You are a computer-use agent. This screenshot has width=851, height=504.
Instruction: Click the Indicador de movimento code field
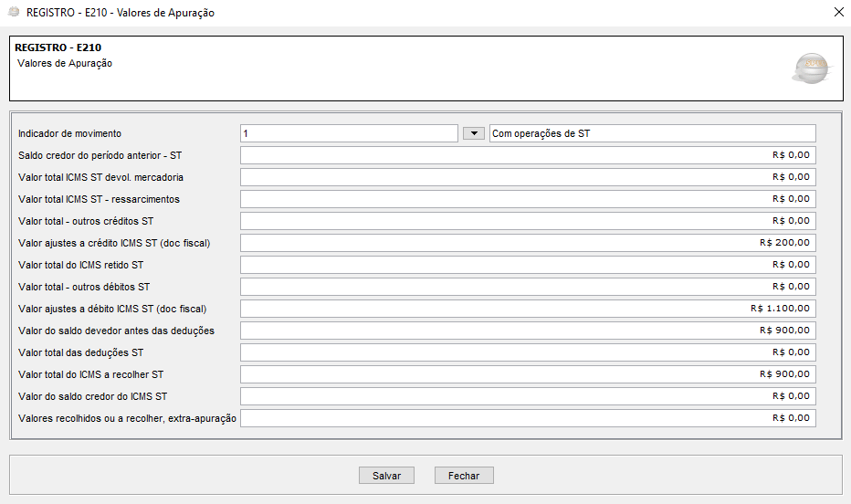pos(348,133)
